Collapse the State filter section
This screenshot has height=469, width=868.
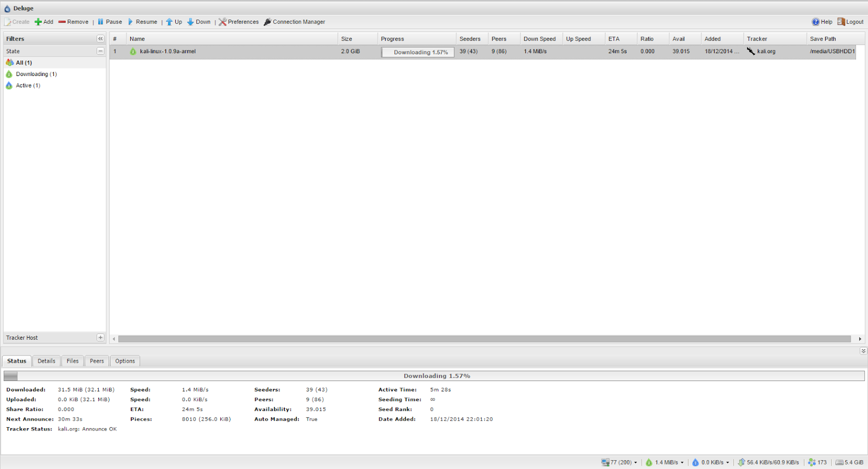(x=100, y=50)
